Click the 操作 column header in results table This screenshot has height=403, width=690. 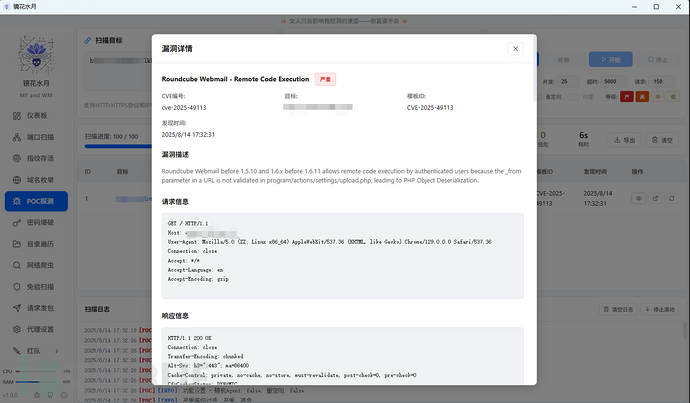637,172
